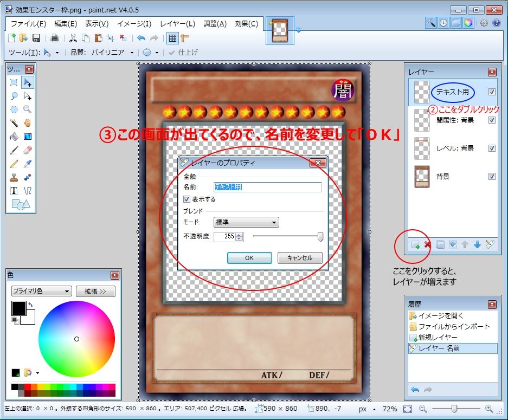Toggle visibility checkbox of 闇属性: 背景 layer
Image resolution: width=508 pixels, height=420 pixels.
click(492, 120)
